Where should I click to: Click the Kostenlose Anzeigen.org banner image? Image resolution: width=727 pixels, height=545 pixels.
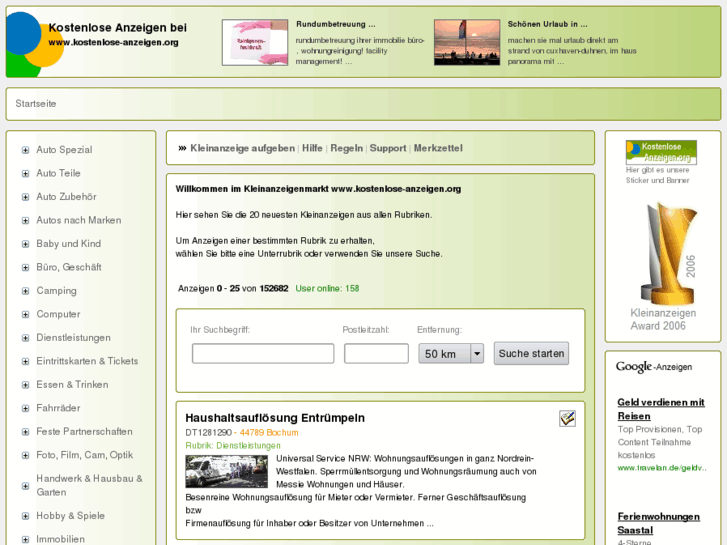click(x=661, y=153)
